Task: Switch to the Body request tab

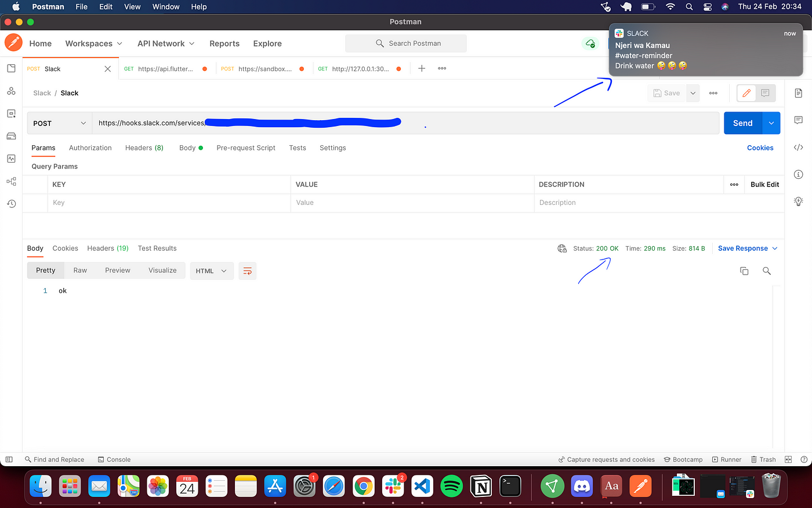Action: click(x=191, y=148)
